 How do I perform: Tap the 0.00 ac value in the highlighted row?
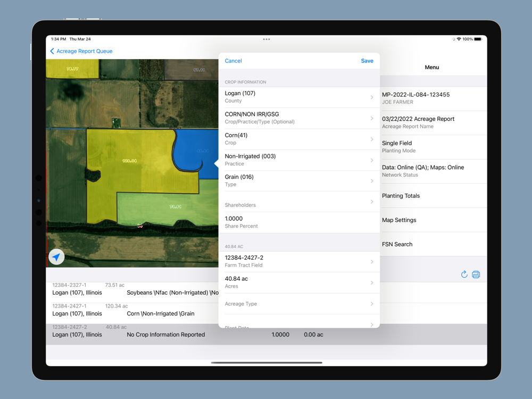click(313, 335)
